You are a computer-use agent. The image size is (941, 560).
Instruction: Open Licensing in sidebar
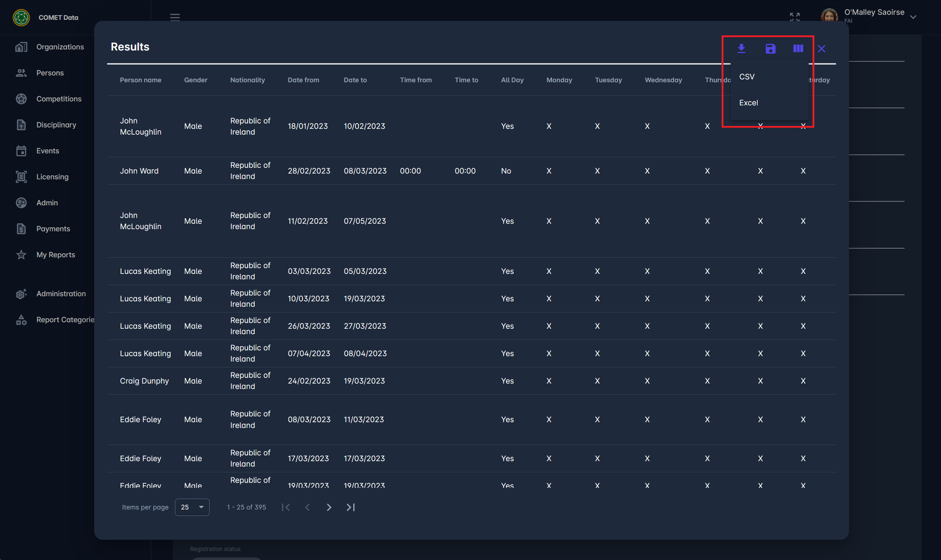pos(52,176)
